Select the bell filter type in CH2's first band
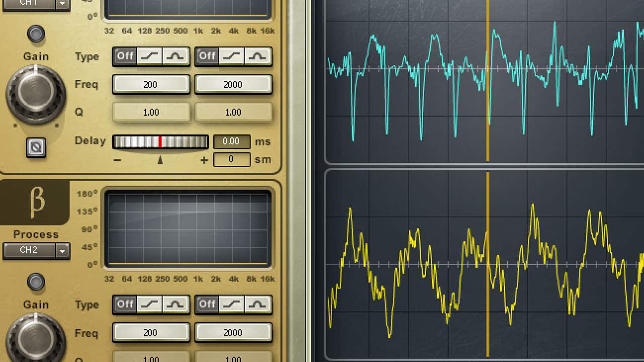The width and height of the screenshot is (644, 362). coord(175,304)
